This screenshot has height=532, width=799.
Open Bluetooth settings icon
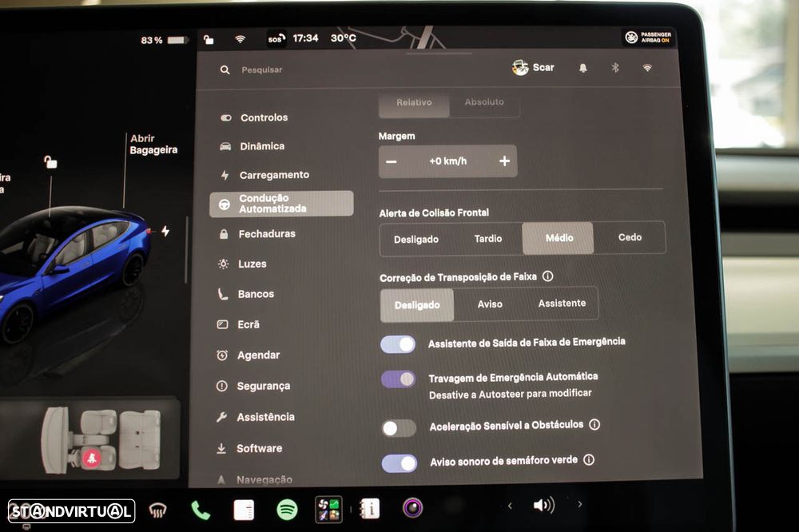[615, 67]
